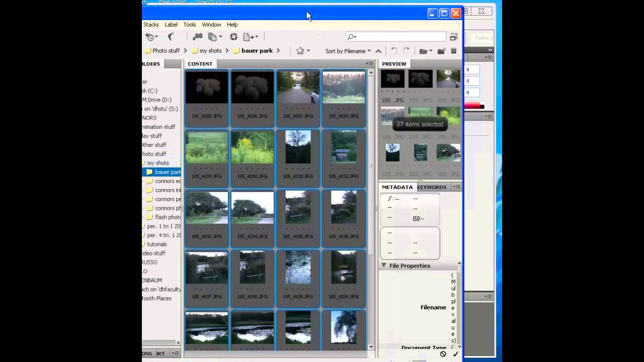
Task: Click Photo stuff folder icon in path
Action: coord(148,51)
